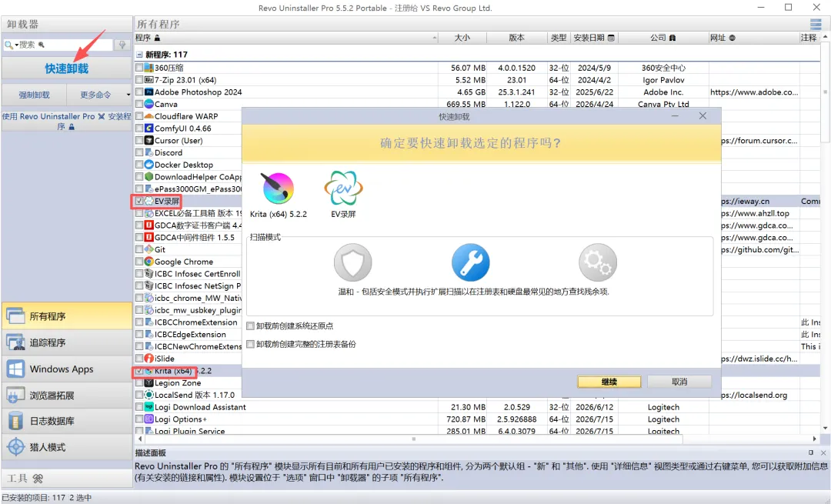Click the 工具 tools wrench icon
Viewport: 831px width, 504px height.
pyautogui.click(x=38, y=479)
